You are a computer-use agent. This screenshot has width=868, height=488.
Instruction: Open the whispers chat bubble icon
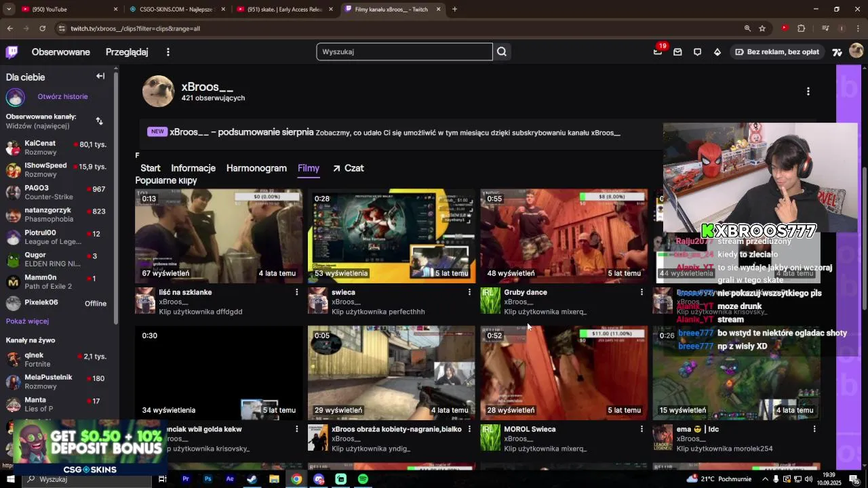click(697, 52)
